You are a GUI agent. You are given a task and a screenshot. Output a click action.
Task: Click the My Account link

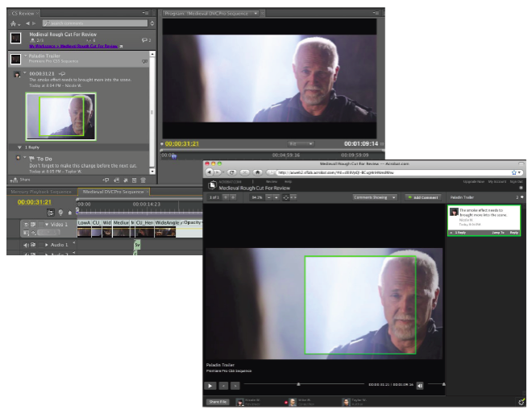click(497, 182)
